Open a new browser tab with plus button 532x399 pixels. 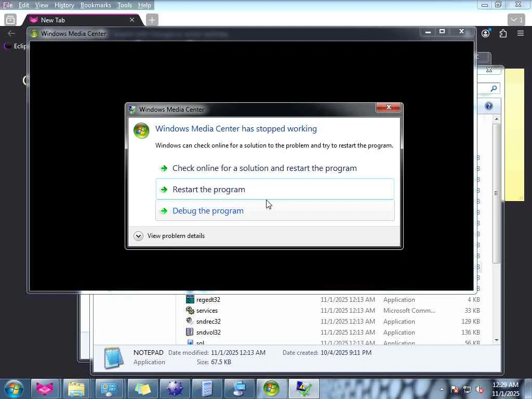pyautogui.click(x=152, y=20)
